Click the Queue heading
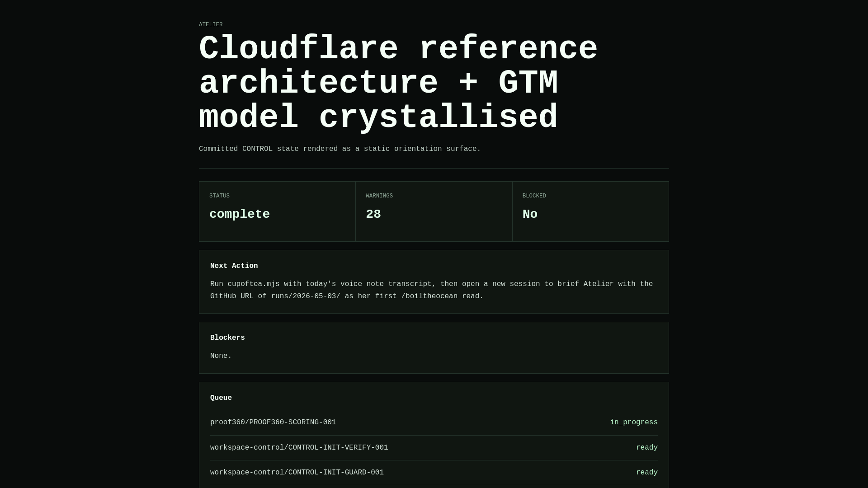868x488 pixels. tap(221, 398)
